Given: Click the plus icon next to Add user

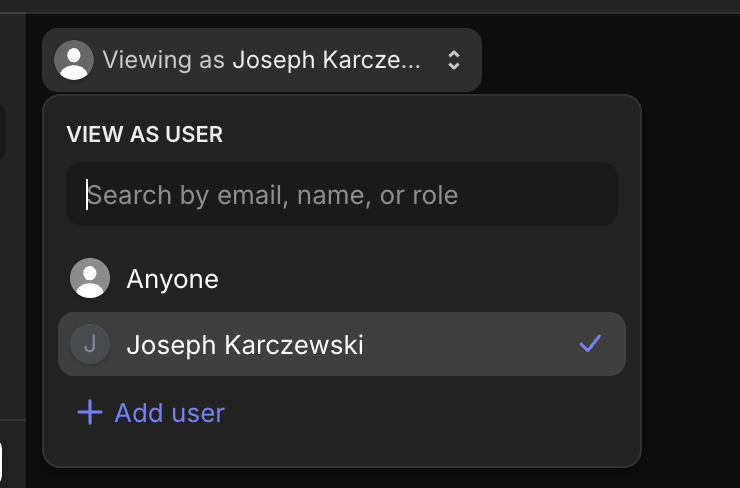Looking at the screenshot, I should click(90, 412).
